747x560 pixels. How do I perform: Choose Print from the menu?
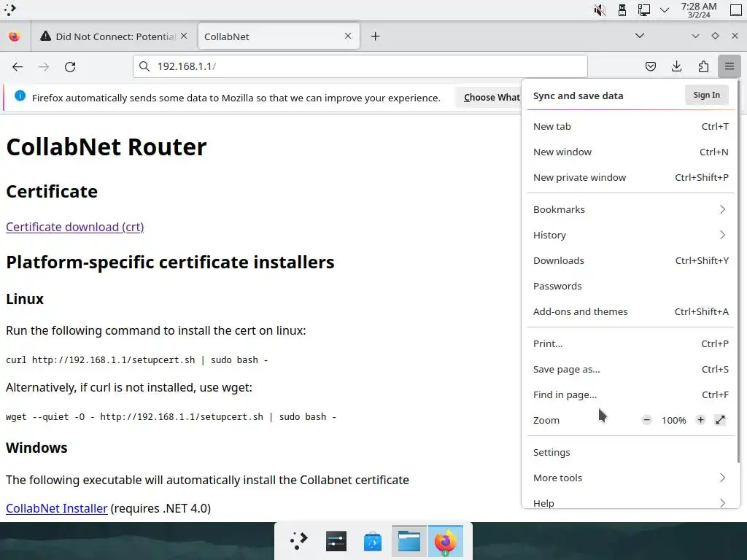(631, 343)
